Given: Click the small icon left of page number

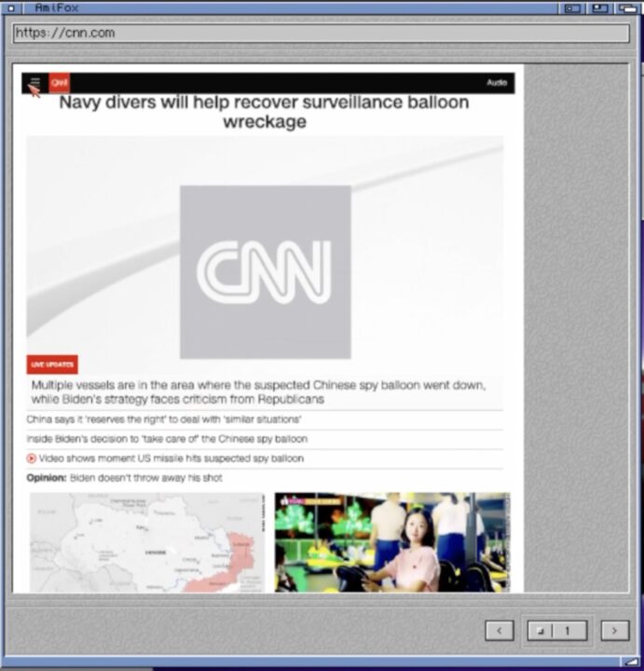Looking at the screenshot, I should tap(540, 630).
